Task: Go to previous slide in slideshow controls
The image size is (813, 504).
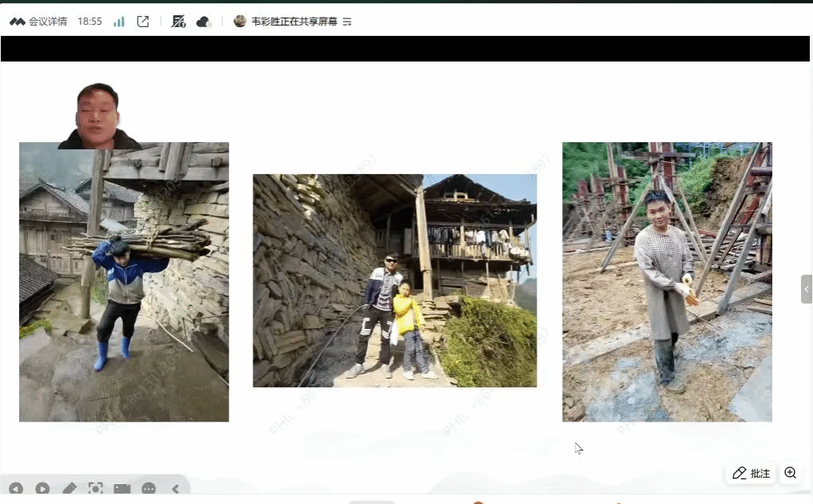Action: click(x=16, y=488)
